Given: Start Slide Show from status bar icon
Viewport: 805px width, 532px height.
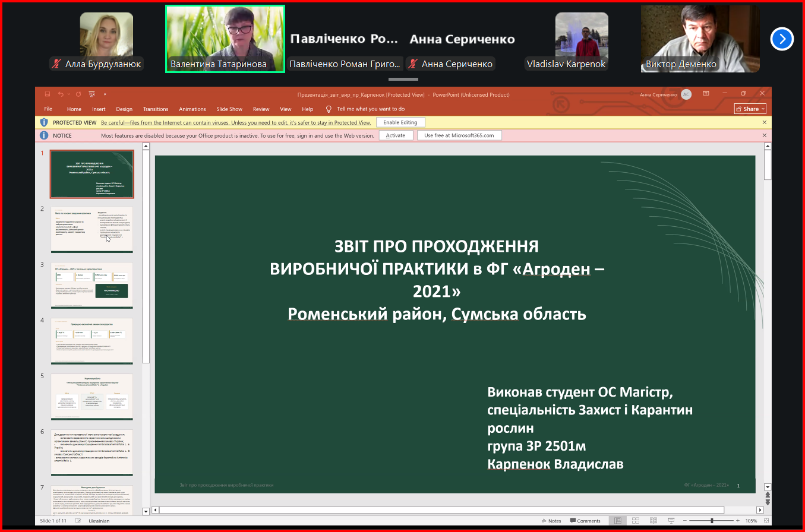Looking at the screenshot, I should coord(671,521).
